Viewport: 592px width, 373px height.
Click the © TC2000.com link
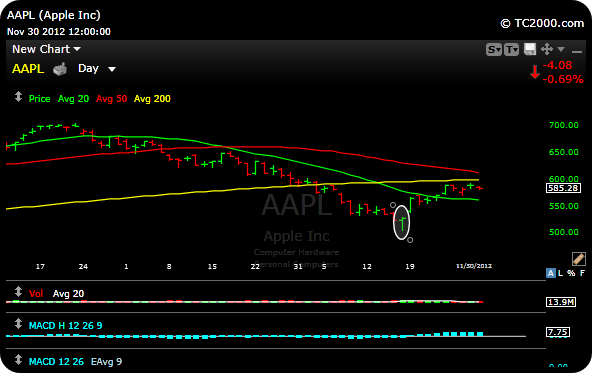[542, 23]
